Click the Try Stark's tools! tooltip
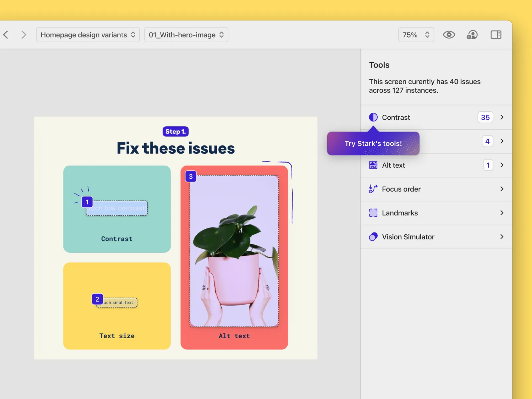The height and width of the screenshot is (399, 532). click(x=373, y=144)
